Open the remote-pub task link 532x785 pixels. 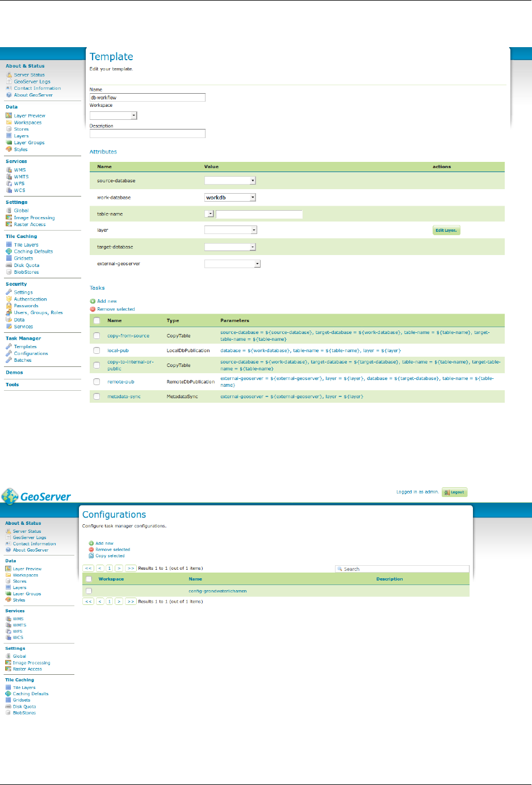[x=121, y=382]
